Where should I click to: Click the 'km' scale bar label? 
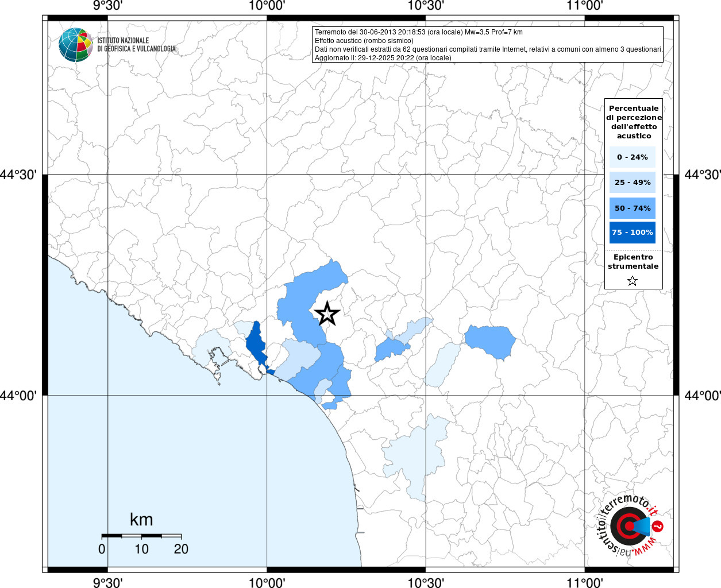click(141, 520)
